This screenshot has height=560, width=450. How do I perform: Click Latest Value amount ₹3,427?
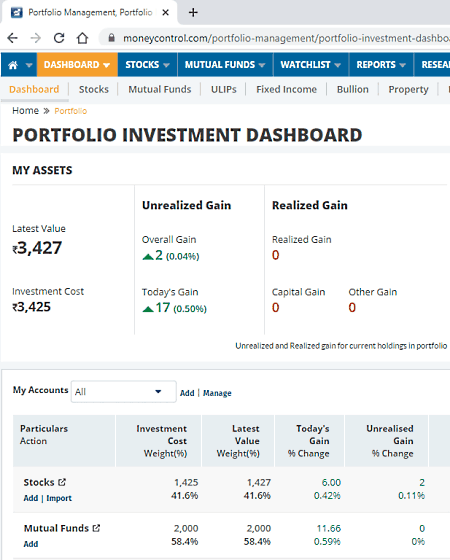click(x=37, y=248)
